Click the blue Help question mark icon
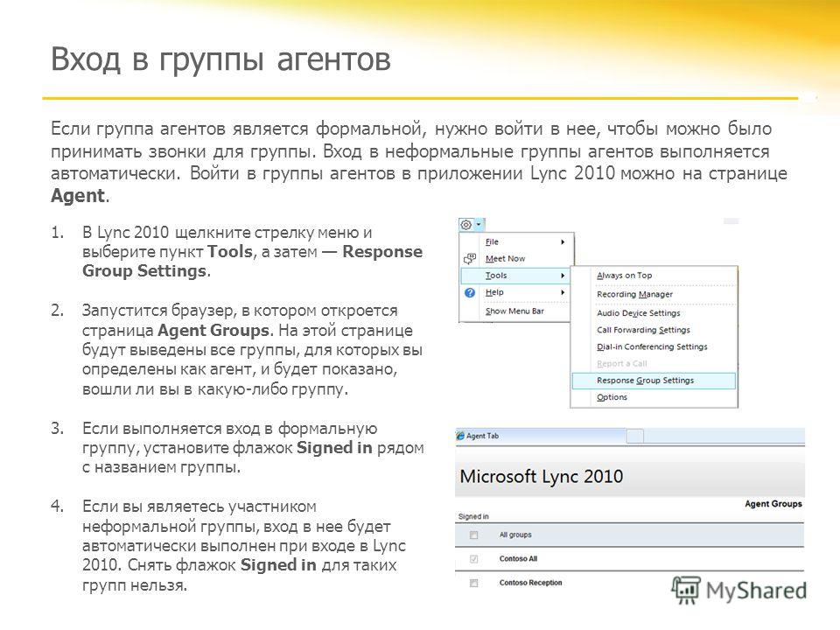 click(x=470, y=292)
